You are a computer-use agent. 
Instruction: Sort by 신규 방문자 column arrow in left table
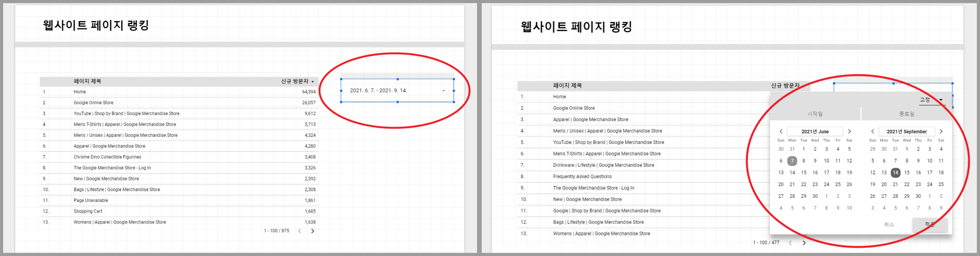[x=313, y=81]
